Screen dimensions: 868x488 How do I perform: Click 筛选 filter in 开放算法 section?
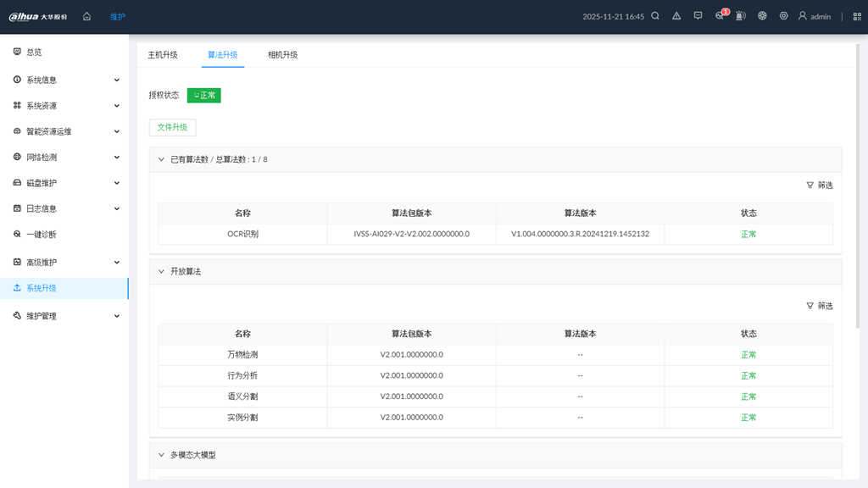pyautogui.click(x=819, y=306)
